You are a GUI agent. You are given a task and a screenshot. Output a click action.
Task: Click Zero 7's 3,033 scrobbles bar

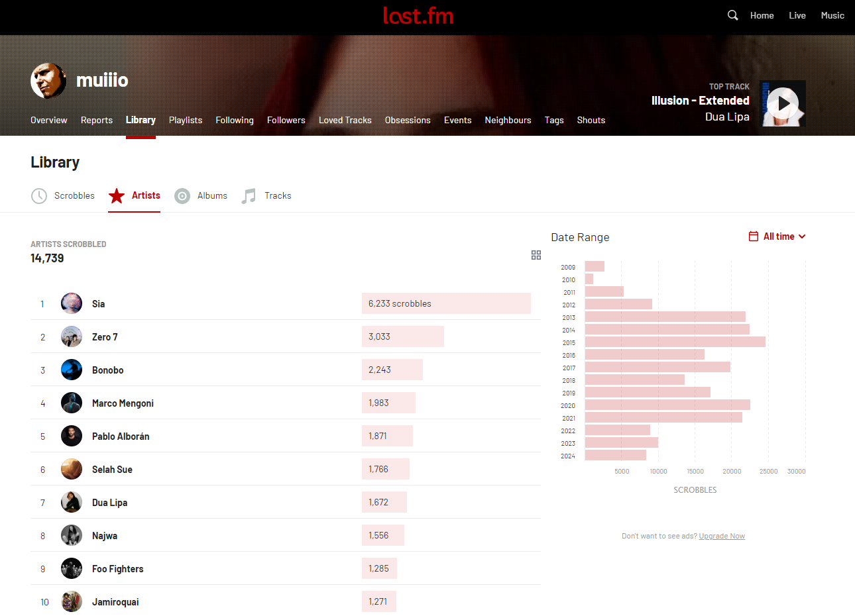403,336
